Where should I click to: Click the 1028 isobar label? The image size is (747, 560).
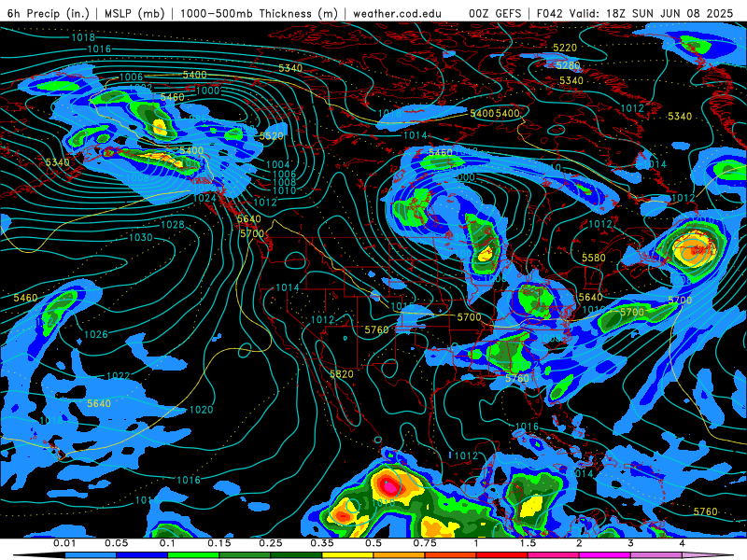click(x=173, y=224)
